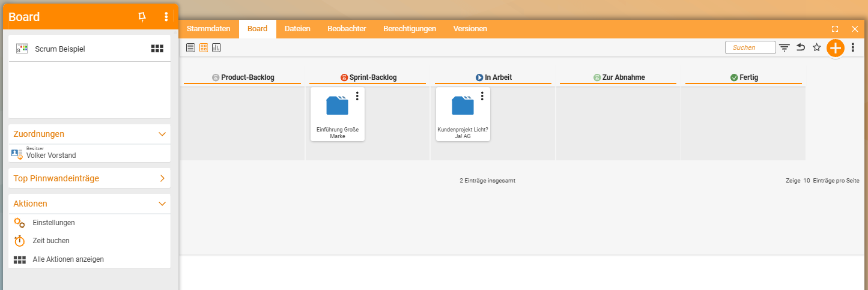Open menu on Kundenprojekt Licht? Ja! AG card
Viewport: 868px width, 290px height.
pyautogui.click(x=482, y=96)
